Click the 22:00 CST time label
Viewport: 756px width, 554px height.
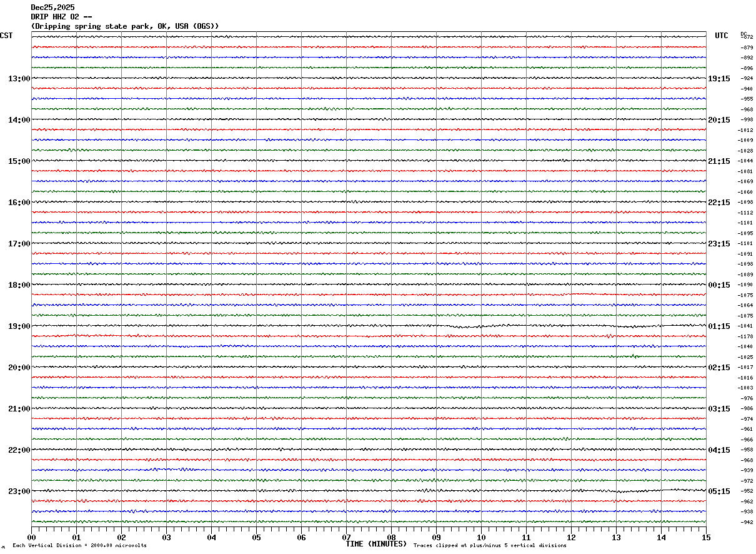19,450
